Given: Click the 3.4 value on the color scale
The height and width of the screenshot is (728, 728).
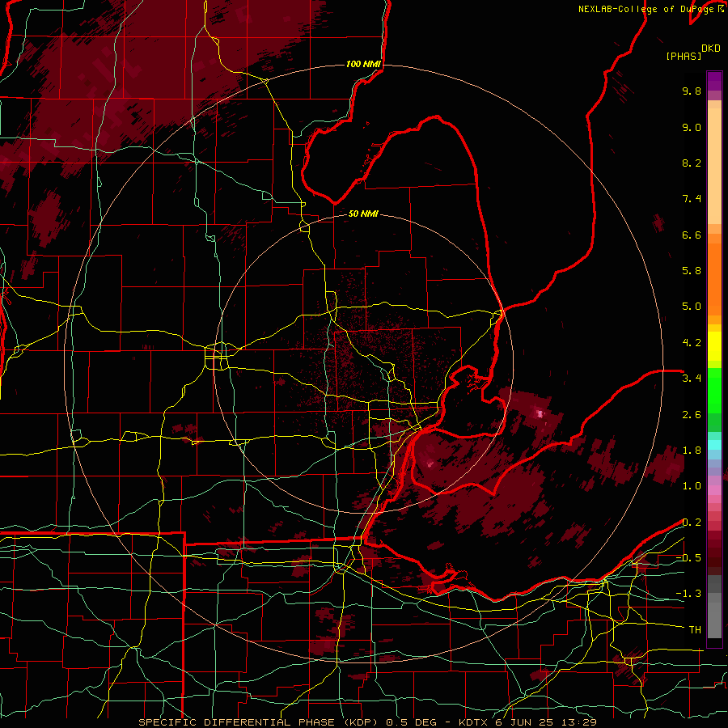Looking at the screenshot, I should [692, 379].
